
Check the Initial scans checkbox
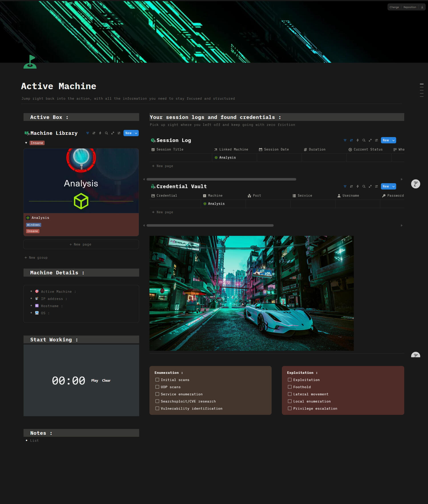pos(157,380)
